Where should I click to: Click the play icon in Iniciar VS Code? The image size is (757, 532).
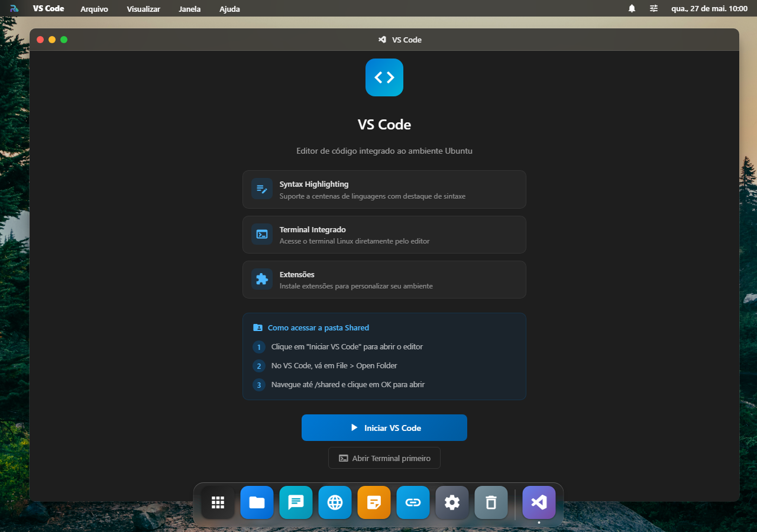(x=354, y=427)
